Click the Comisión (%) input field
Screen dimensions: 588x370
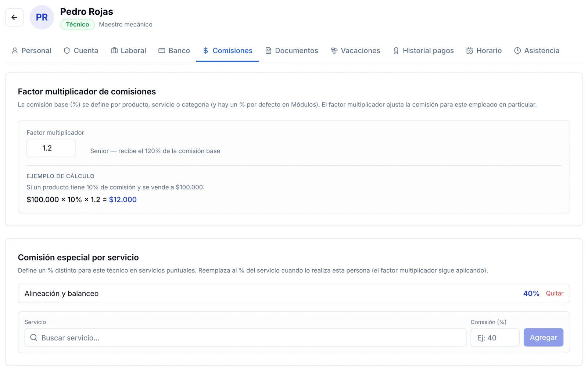(x=495, y=337)
